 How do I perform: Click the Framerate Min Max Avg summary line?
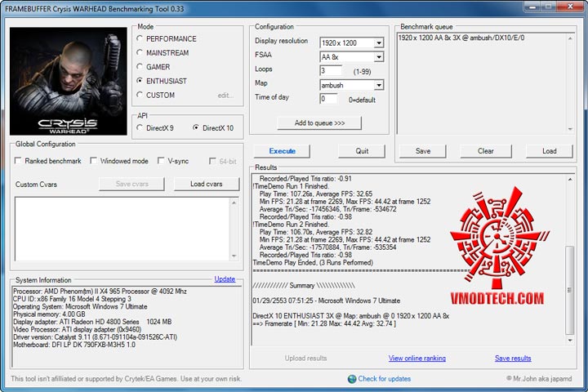click(324, 323)
